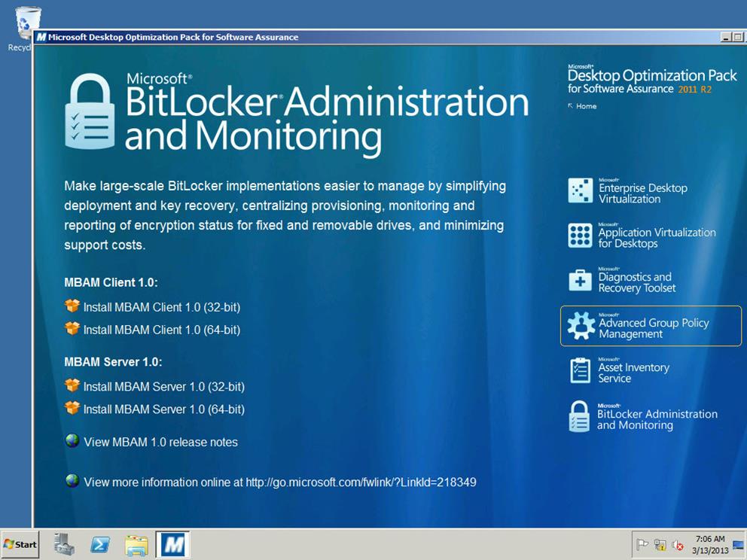Click the Application Virtualization grid icon
Viewport: 747px width, 560px height.
coord(581,236)
